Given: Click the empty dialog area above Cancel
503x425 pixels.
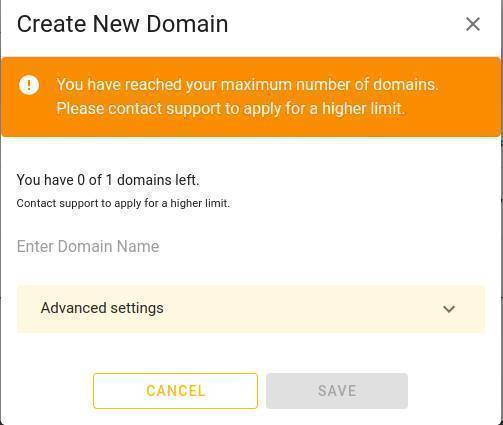Looking at the screenshot, I should click(x=251, y=353).
